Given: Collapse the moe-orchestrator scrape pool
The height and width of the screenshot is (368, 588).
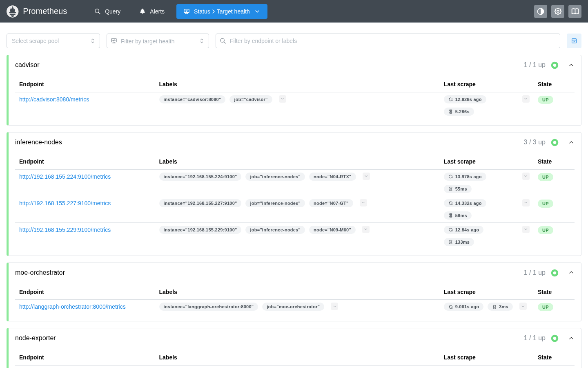Looking at the screenshot, I should (571, 273).
